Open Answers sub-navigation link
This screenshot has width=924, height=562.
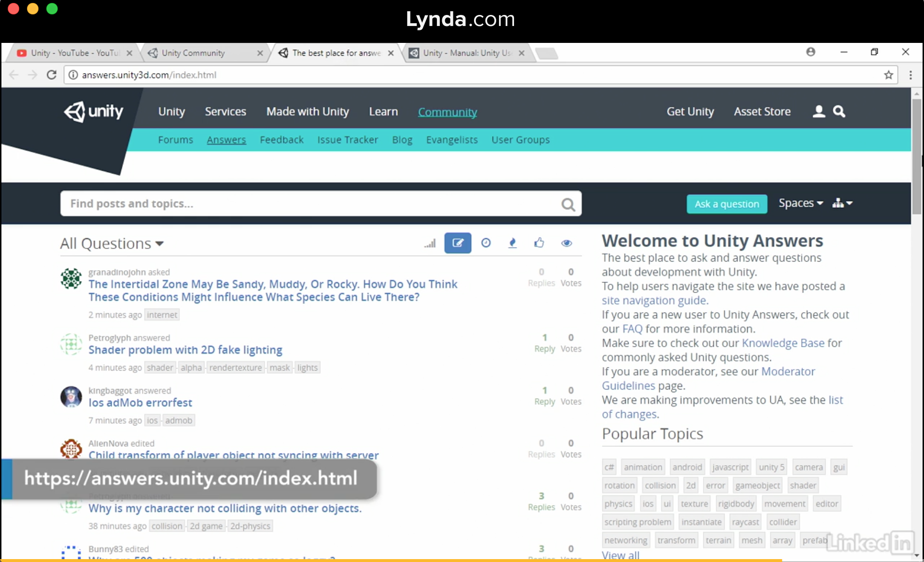(x=226, y=140)
